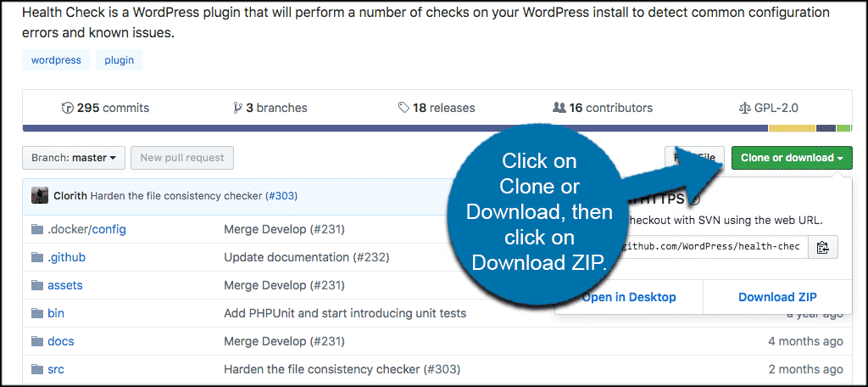Image resolution: width=868 pixels, height=387 pixels.
Task: Open the 18 releases tab
Action: pos(437,108)
